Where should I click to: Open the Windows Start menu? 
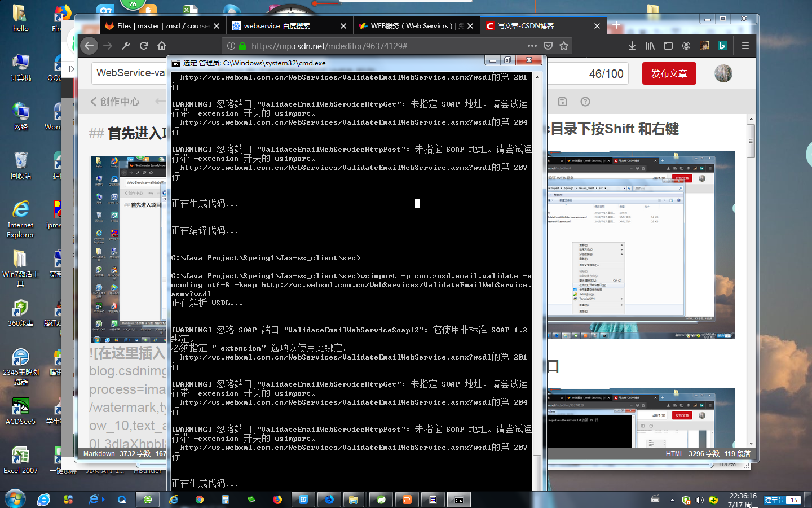click(15, 500)
